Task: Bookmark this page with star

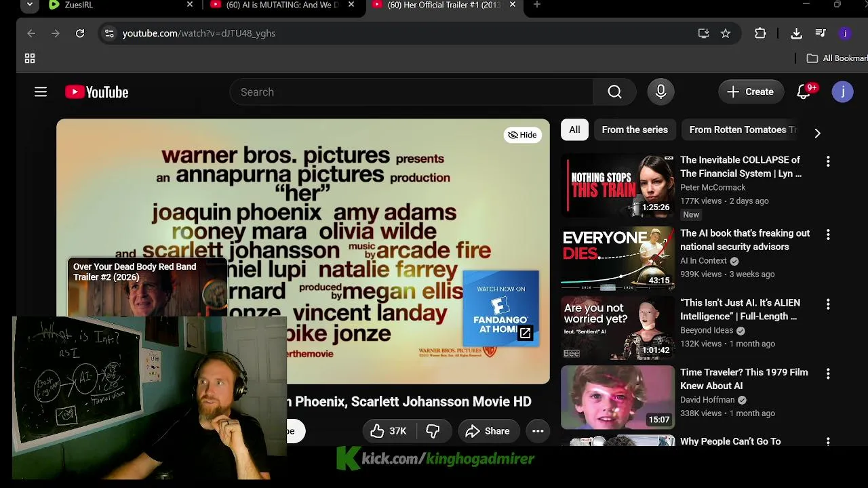Action: (x=726, y=33)
